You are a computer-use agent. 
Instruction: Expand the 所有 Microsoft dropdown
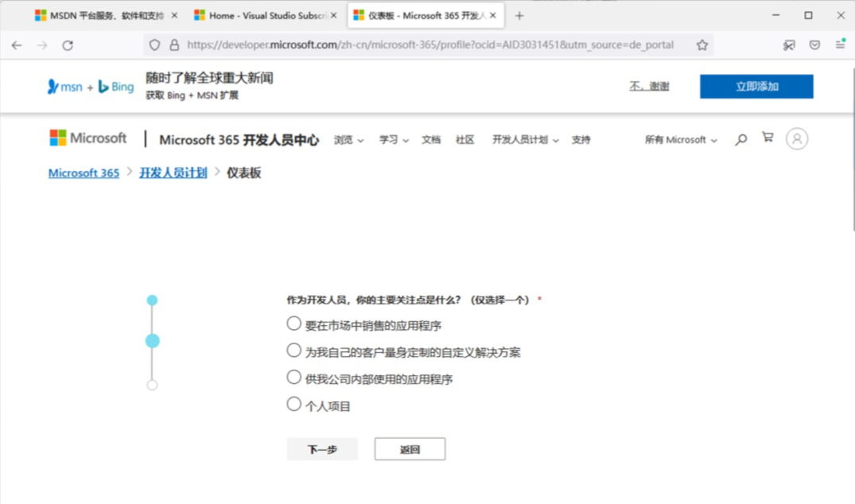681,140
